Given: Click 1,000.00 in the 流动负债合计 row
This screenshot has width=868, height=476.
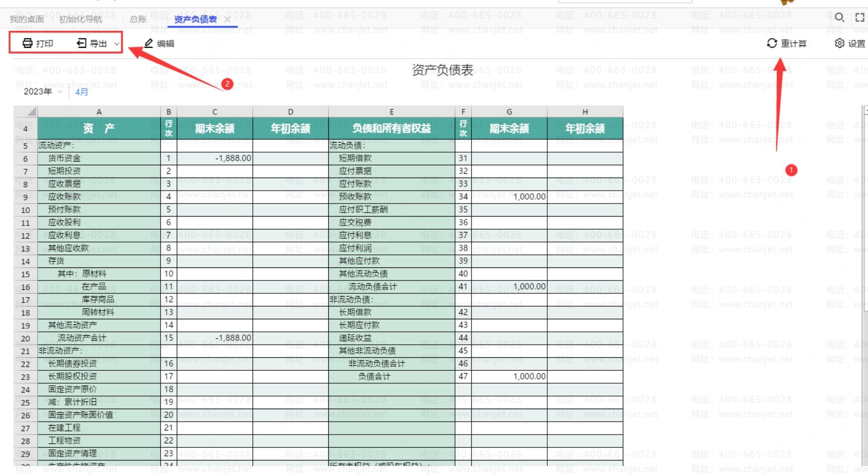Looking at the screenshot, I should pos(509,286).
